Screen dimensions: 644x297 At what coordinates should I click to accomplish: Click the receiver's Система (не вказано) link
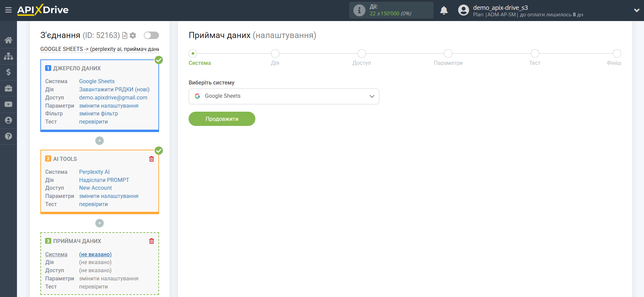click(x=95, y=255)
